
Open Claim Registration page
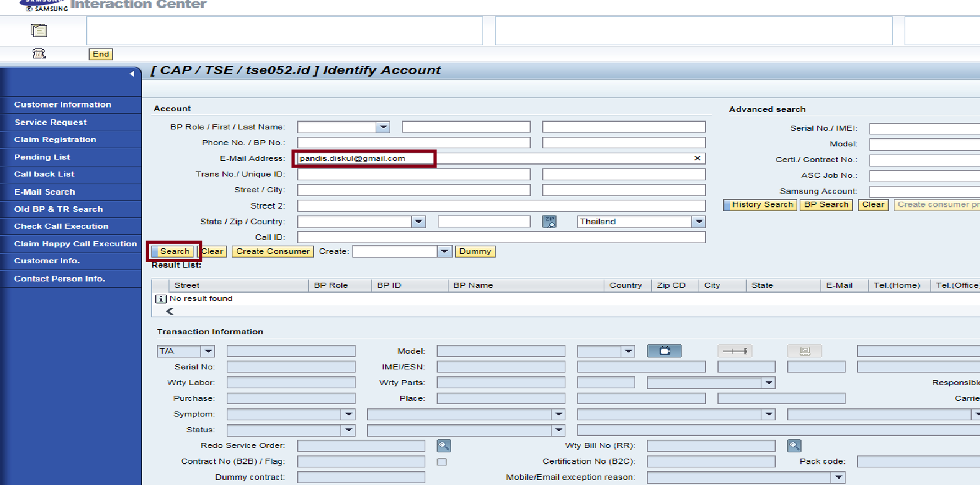pyautogui.click(x=55, y=139)
